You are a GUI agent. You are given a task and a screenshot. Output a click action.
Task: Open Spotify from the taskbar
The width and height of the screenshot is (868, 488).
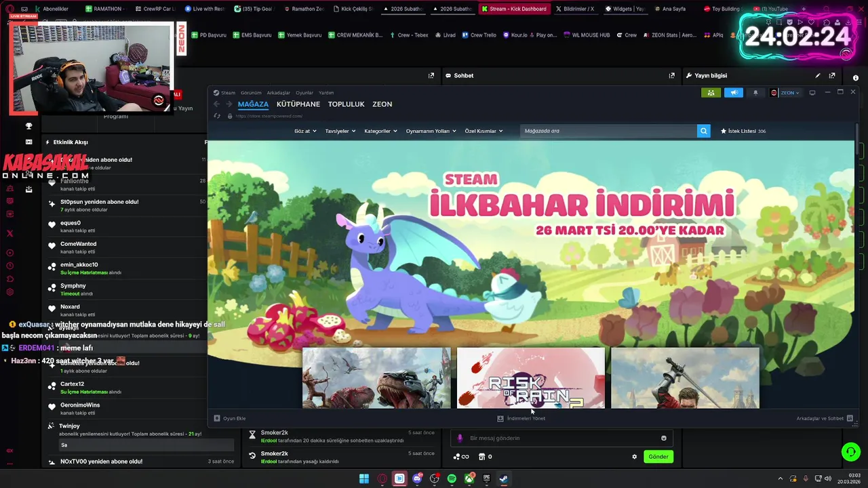click(452, 479)
